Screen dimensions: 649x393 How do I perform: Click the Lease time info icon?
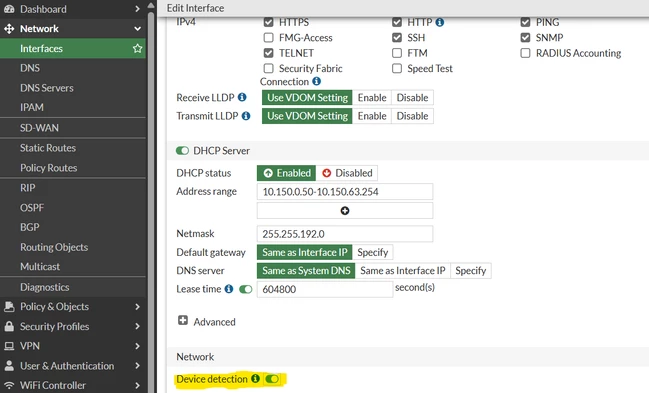tap(229, 289)
